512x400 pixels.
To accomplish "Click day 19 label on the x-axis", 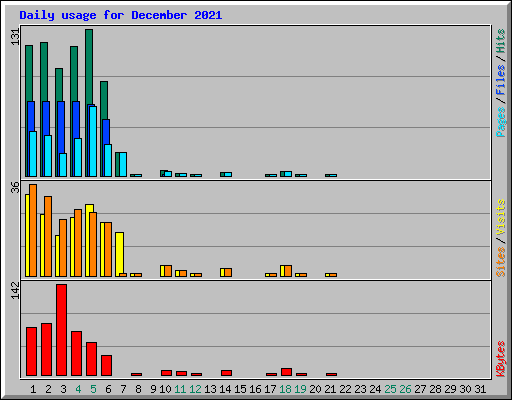I will tap(300, 389).
